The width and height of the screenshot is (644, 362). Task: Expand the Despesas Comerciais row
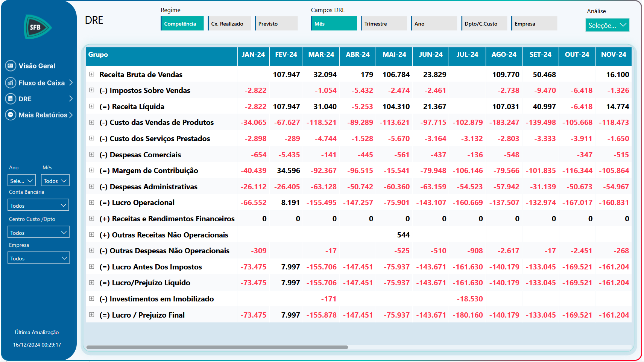[x=91, y=154]
